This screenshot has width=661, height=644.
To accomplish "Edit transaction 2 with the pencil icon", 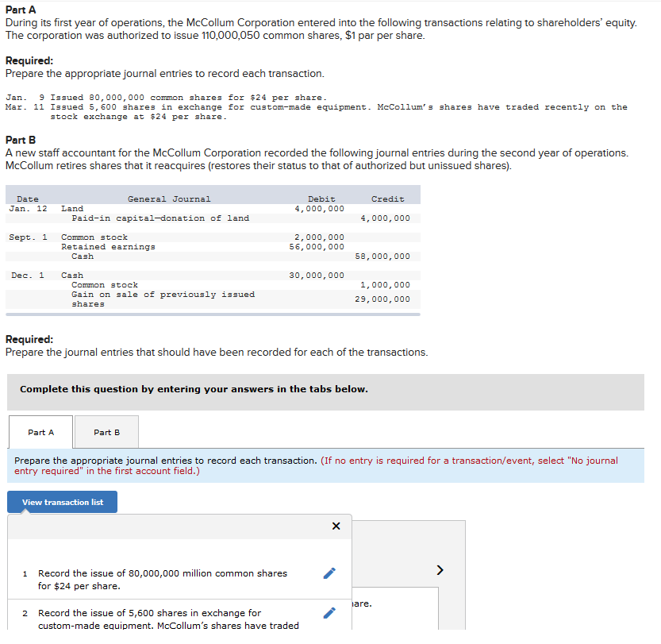I will click(x=329, y=613).
